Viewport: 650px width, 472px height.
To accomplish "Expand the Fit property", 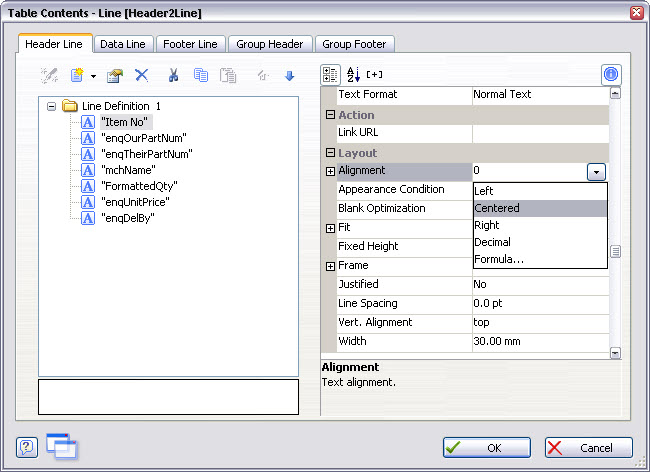I will (x=330, y=228).
